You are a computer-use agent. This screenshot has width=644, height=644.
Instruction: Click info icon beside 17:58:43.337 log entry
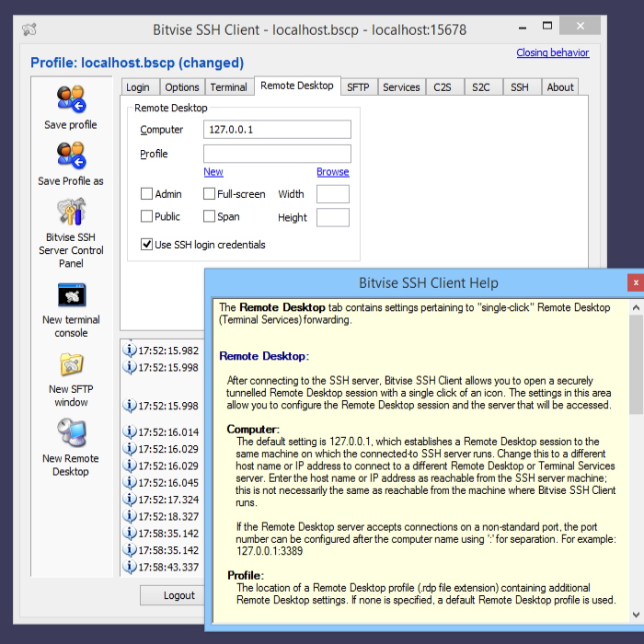point(130,567)
